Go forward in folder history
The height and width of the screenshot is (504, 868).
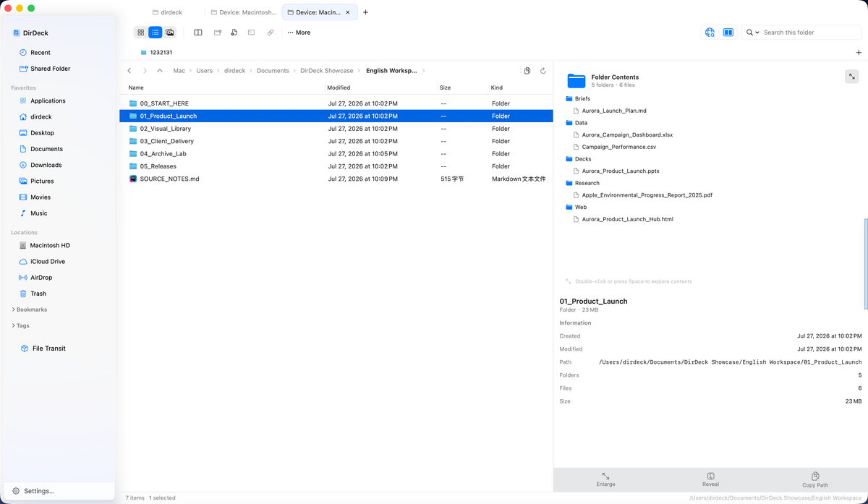tap(145, 71)
